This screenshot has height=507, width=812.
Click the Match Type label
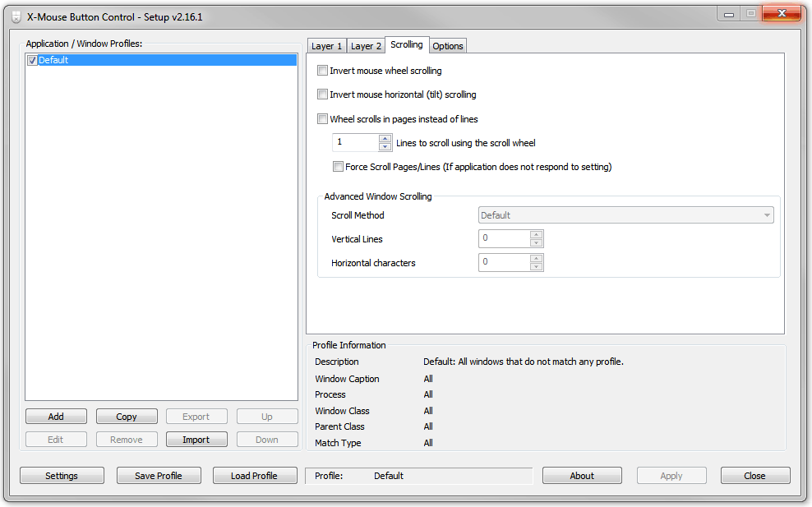coord(338,443)
